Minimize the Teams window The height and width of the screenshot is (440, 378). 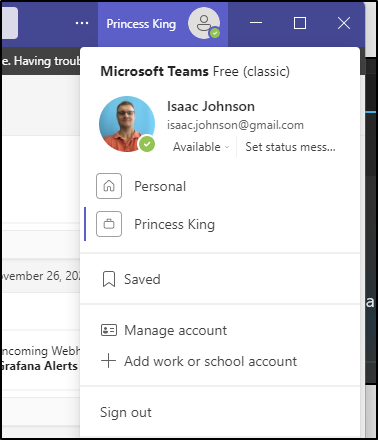[256, 23]
